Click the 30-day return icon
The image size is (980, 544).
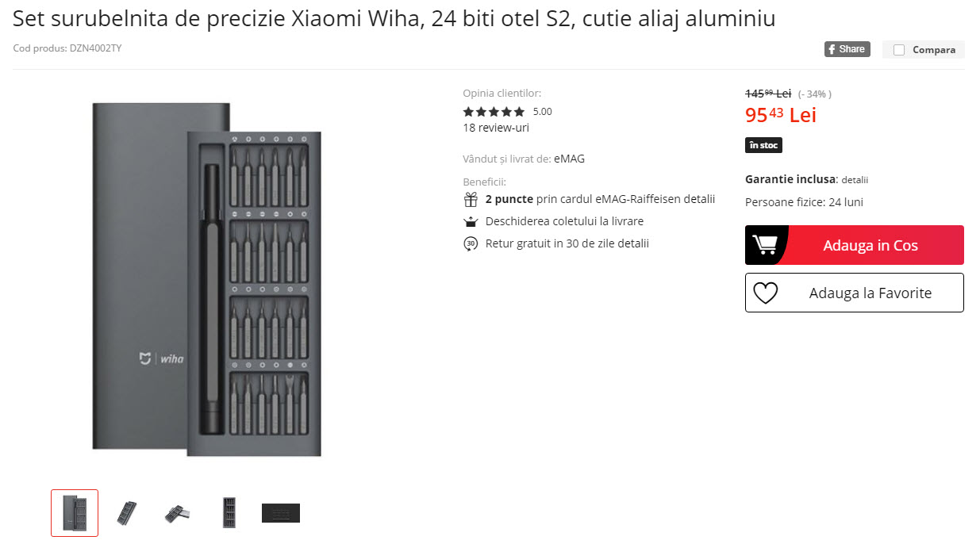[471, 244]
